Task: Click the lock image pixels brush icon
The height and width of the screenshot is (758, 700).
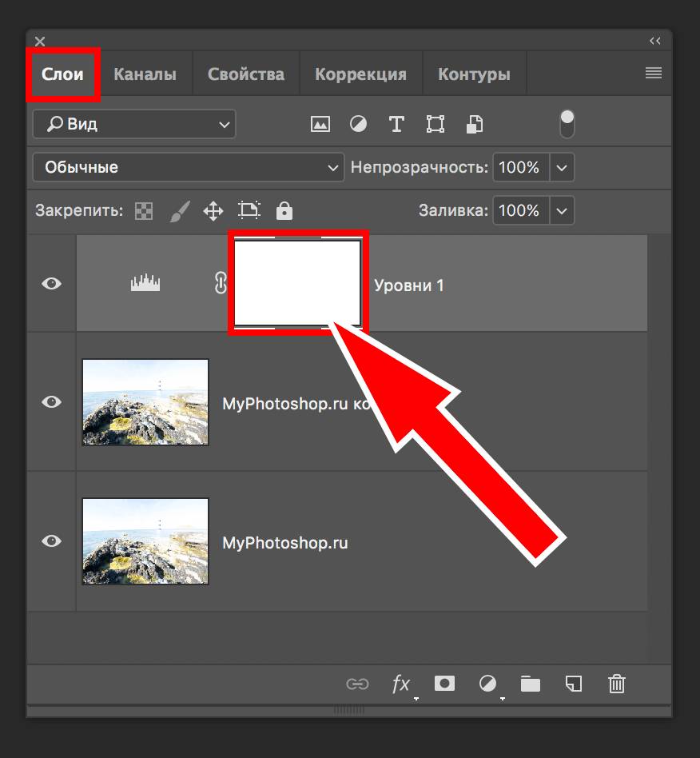Action: pyautogui.click(x=179, y=211)
